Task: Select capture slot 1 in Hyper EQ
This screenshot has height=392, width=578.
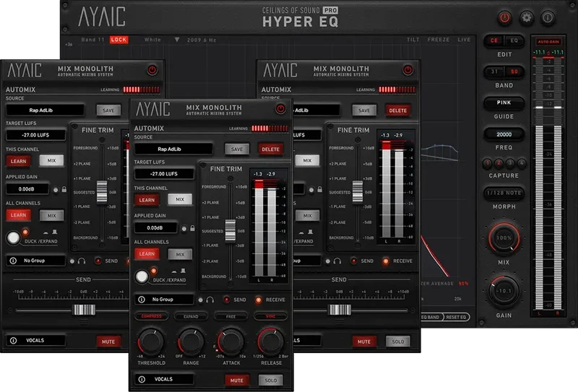Action: [487, 163]
